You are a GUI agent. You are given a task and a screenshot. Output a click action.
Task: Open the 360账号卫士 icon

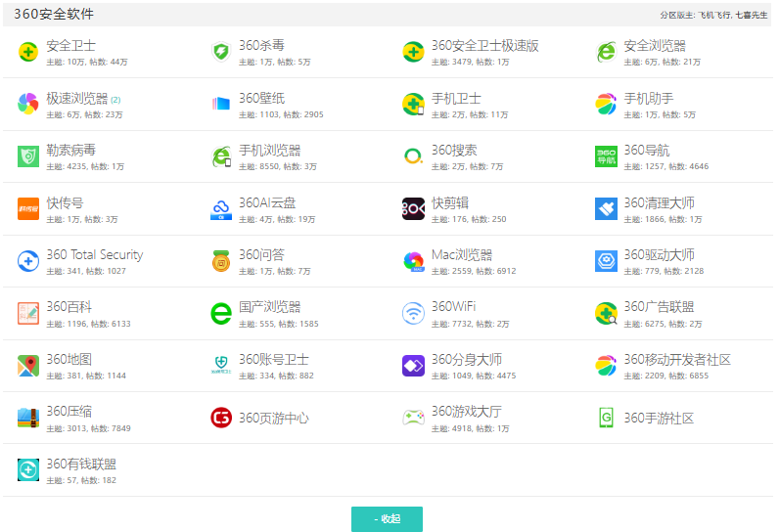[221, 366]
